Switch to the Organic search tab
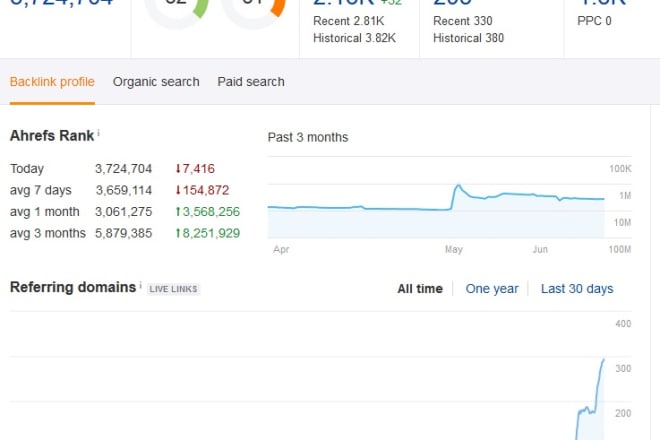The image size is (660, 440). 156,82
